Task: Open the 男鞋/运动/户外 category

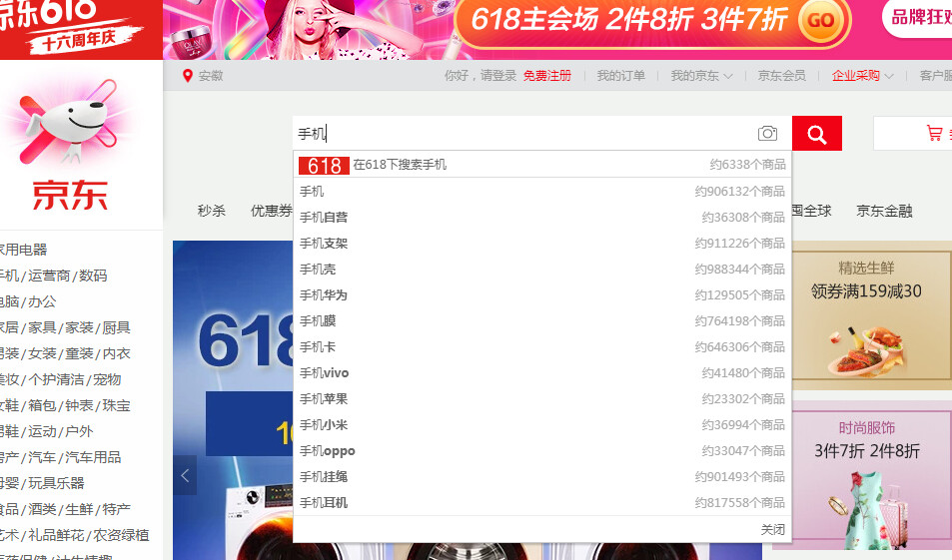Action: (x=47, y=431)
